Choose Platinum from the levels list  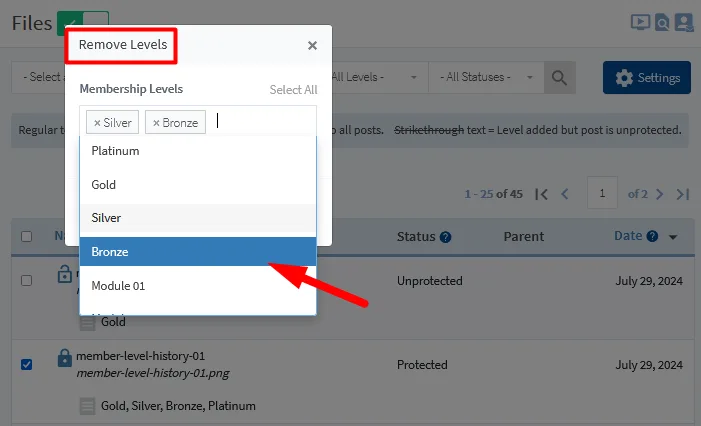(x=198, y=151)
